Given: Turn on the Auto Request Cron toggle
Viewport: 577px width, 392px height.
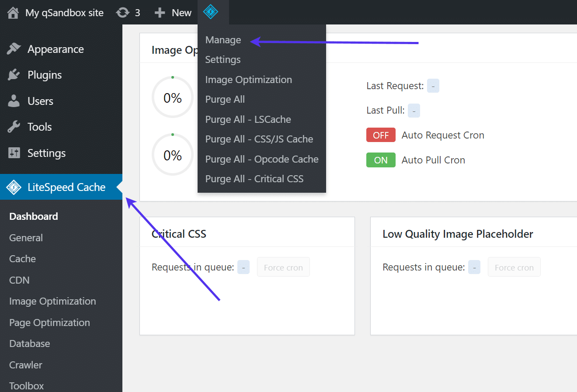Looking at the screenshot, I should point(380,135).
